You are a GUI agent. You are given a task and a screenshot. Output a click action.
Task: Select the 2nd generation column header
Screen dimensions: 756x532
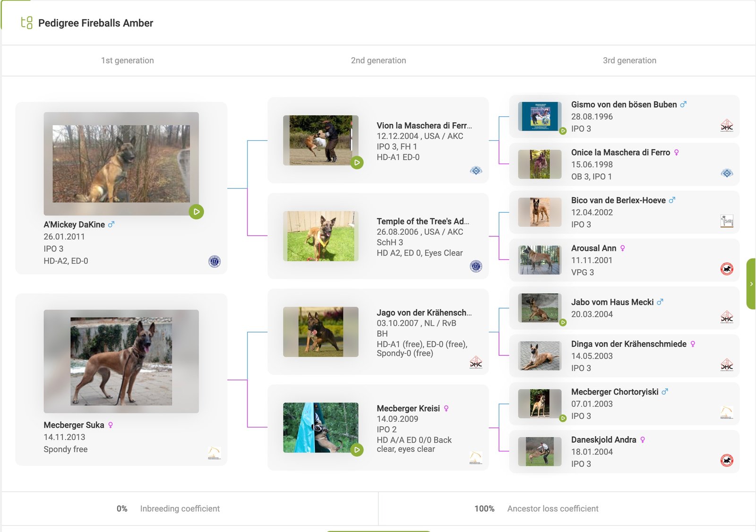(x=378, y=60)
